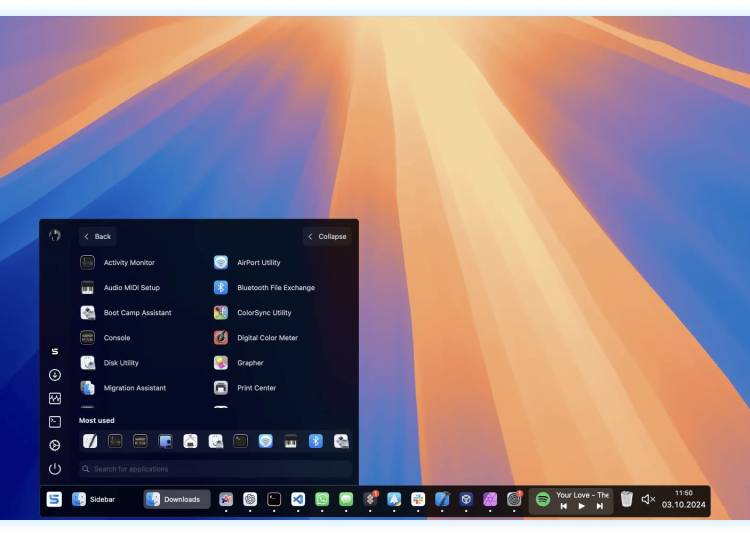Viewport: 750px width, 536px height.
Task: Launch Digital Color Meter
Action: pyautogui.click(x=267, y=338)
